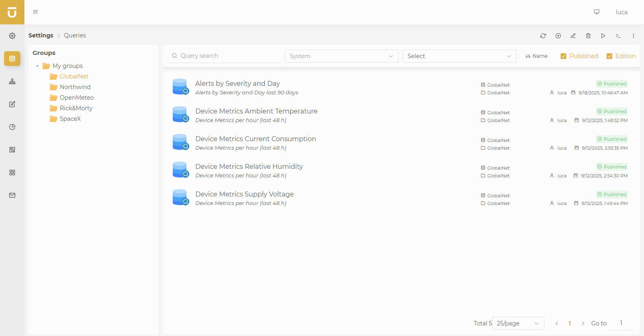Click the Query search input field
Image resolution: width=644 pixels, height=336 pixels.
coord(228,56)
